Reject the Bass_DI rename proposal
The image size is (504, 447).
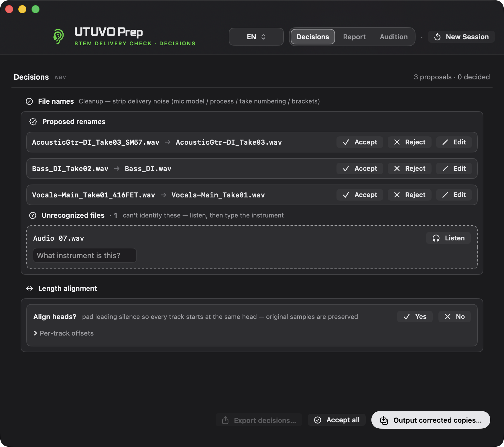point(409,168)
